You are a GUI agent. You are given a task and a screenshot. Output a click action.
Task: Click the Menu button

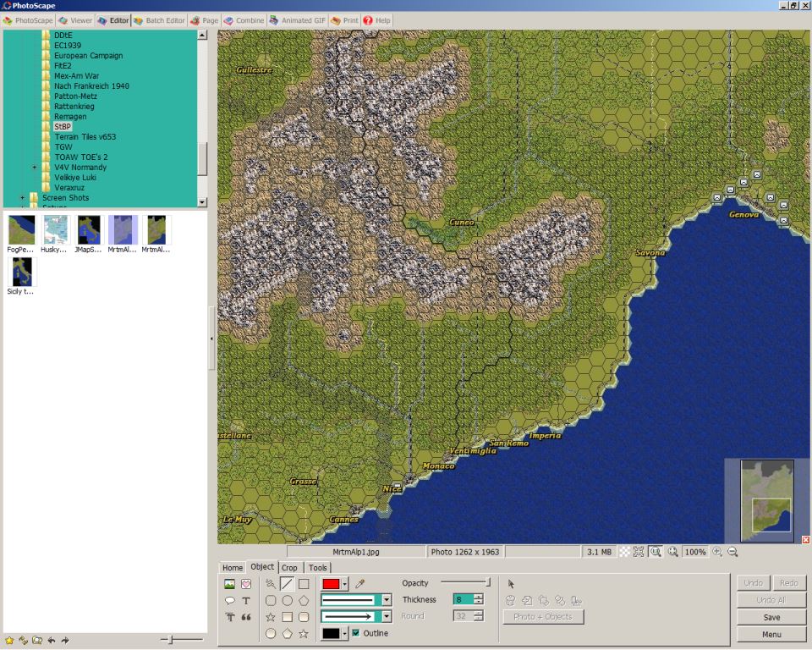coord(771,635)
